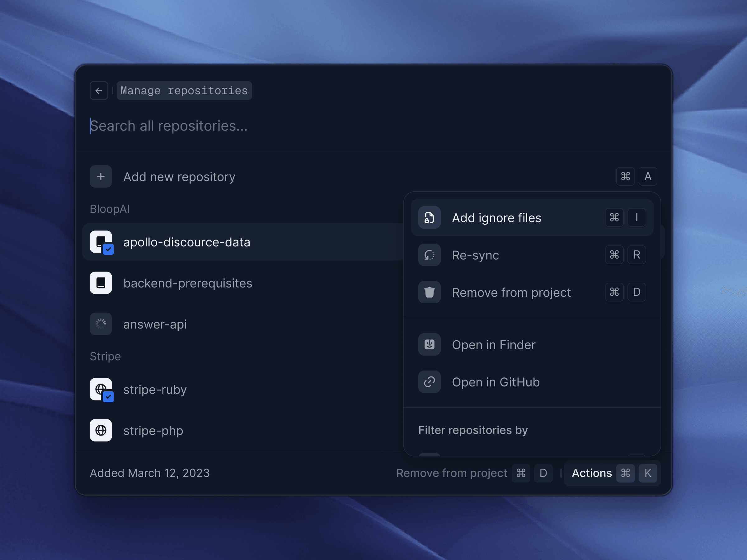This screenshot has height=560, width=747.
Task: Choose Open in GitHub from menu
Action: 496,382
